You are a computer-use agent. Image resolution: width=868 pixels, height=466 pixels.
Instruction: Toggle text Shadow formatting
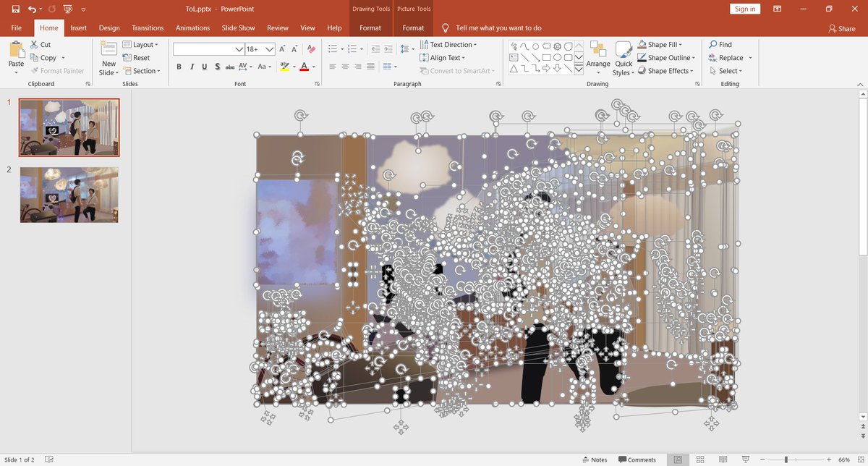(217, 67)
